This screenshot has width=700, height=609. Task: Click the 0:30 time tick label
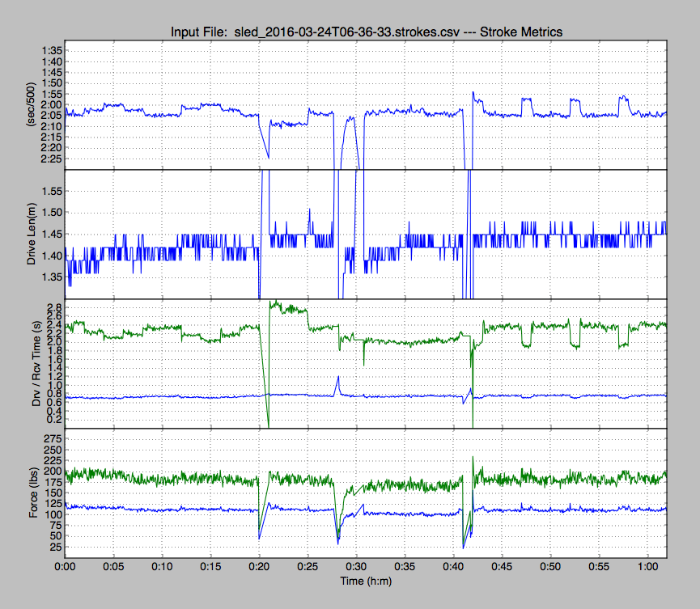pos(356,568)
